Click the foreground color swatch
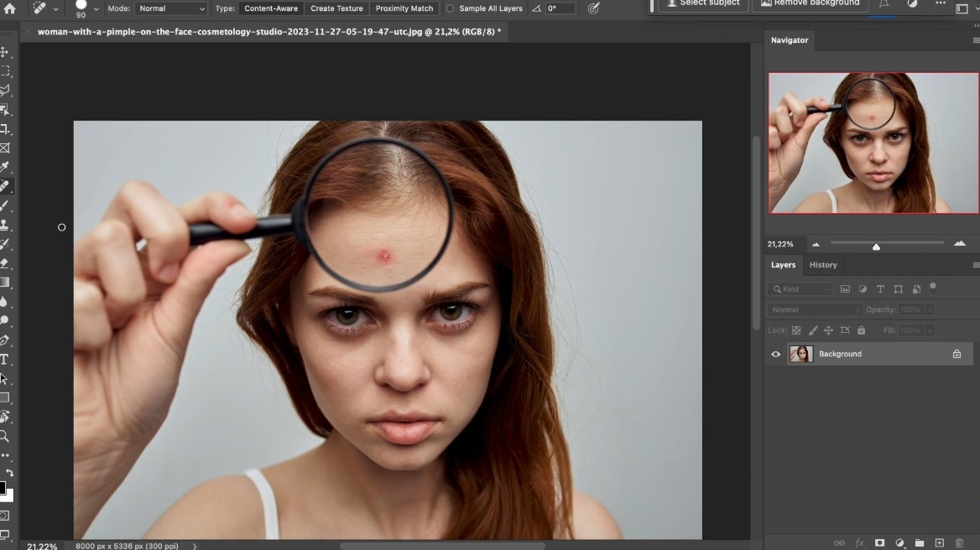The height and width of the screenshot is (550, 980). click(3, 488)
